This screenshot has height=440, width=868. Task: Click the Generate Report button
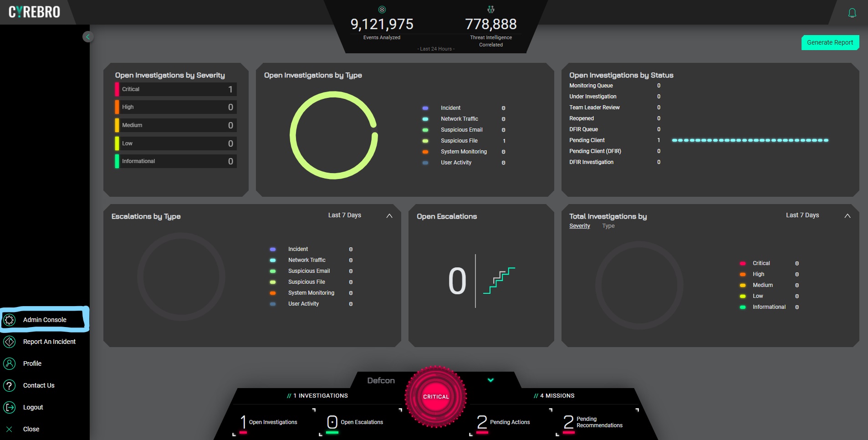tap(830, 42)
